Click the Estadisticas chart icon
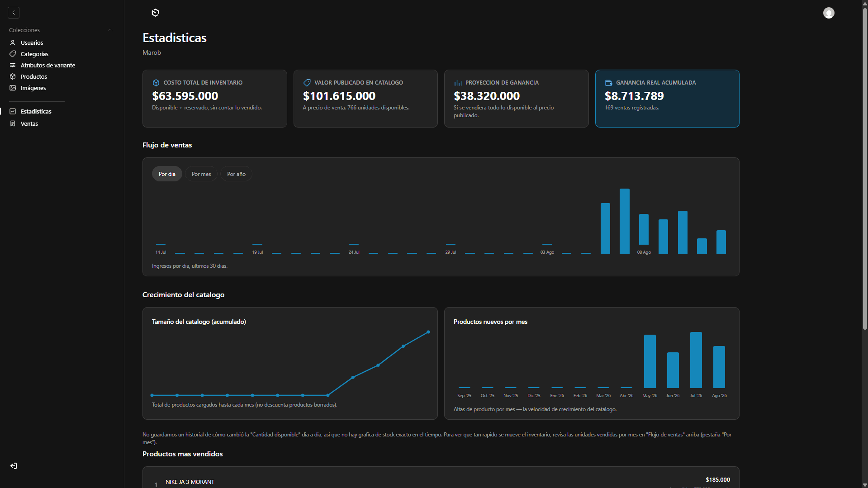 click(13, 111)
